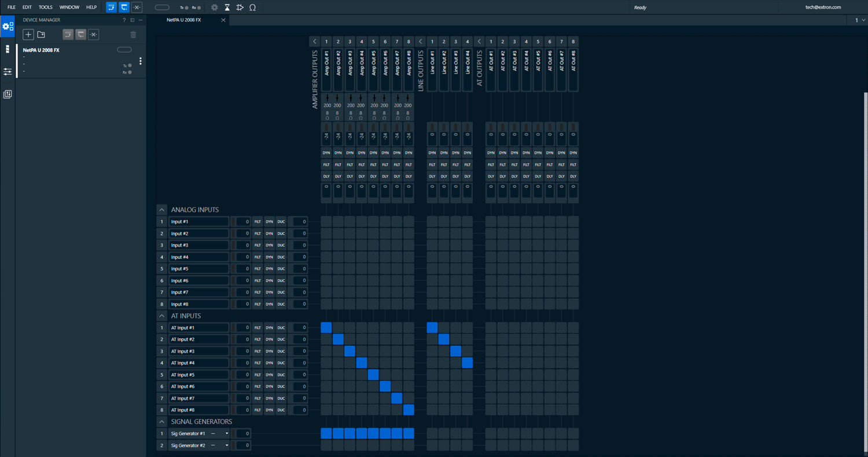Image resolution: width=868 pixels, height=457 pixels.
Task: Click the question mark help icon in Device Manager
Action: (x=124, y=20)
